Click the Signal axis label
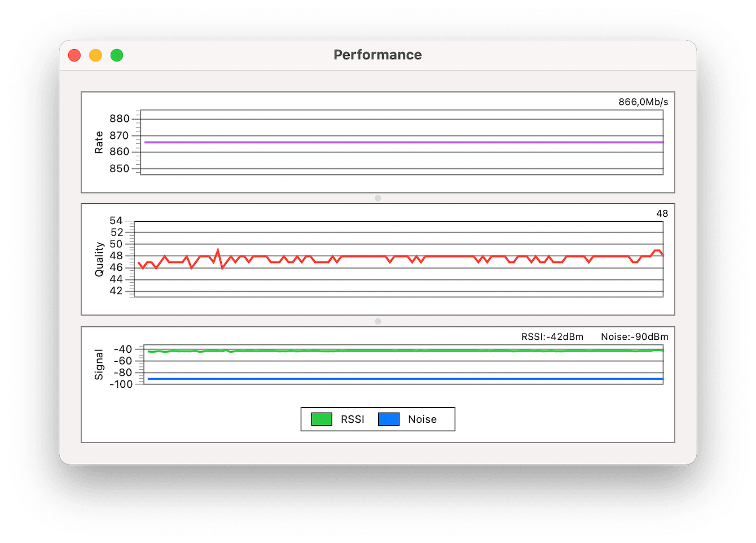Image resolution: width=756 pixels, height=543 pixels. click(99, 365)
